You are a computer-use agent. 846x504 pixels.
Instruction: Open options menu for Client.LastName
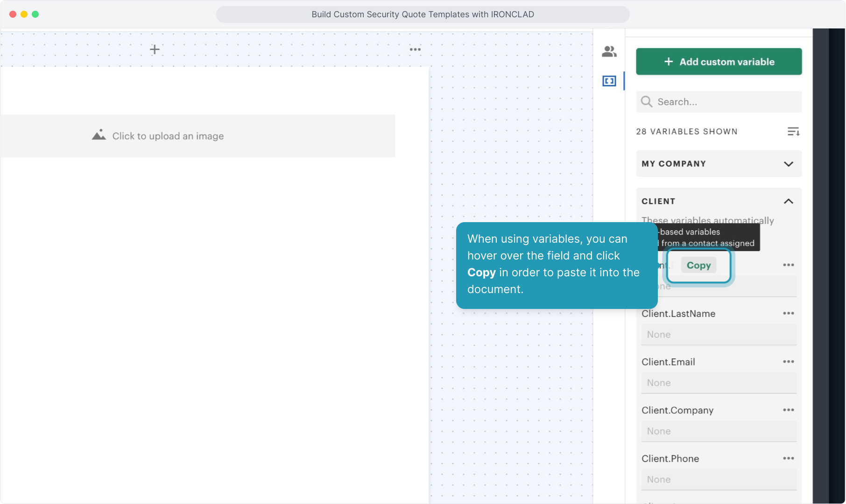[x=788, y=314]
